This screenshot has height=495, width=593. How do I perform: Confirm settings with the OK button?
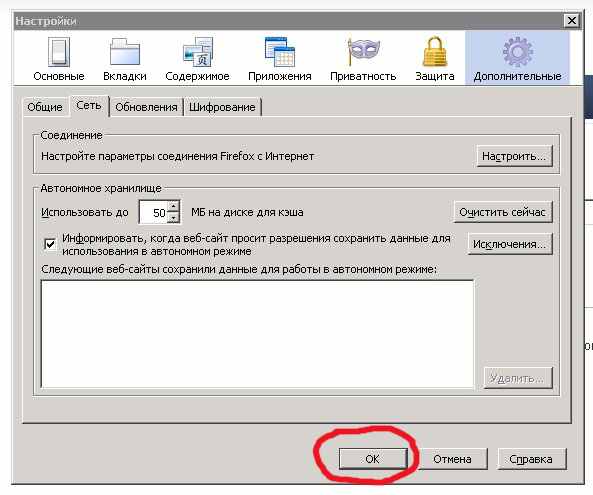(x=373, y=459)
